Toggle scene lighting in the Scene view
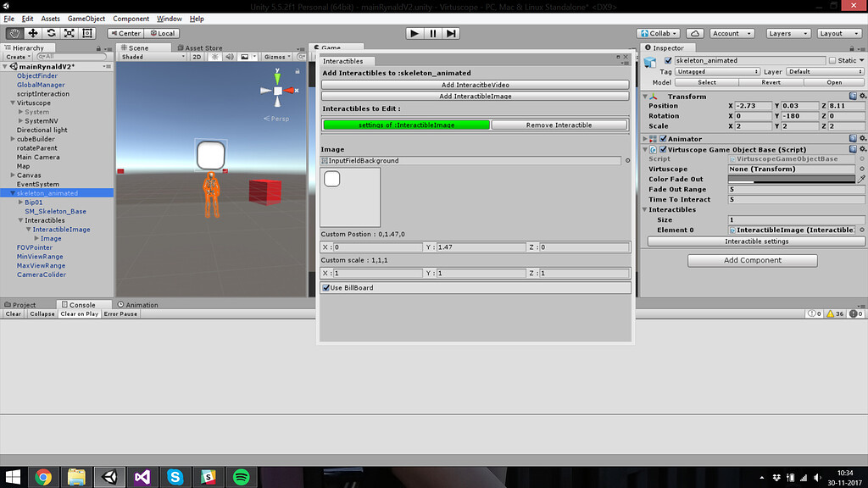 point(216,56)
